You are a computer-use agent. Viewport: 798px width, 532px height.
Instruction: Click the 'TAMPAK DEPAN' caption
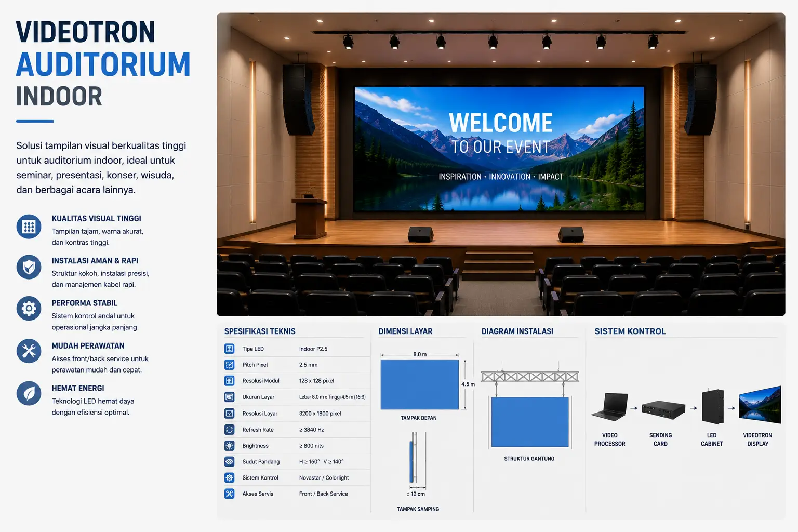point(419,418)
